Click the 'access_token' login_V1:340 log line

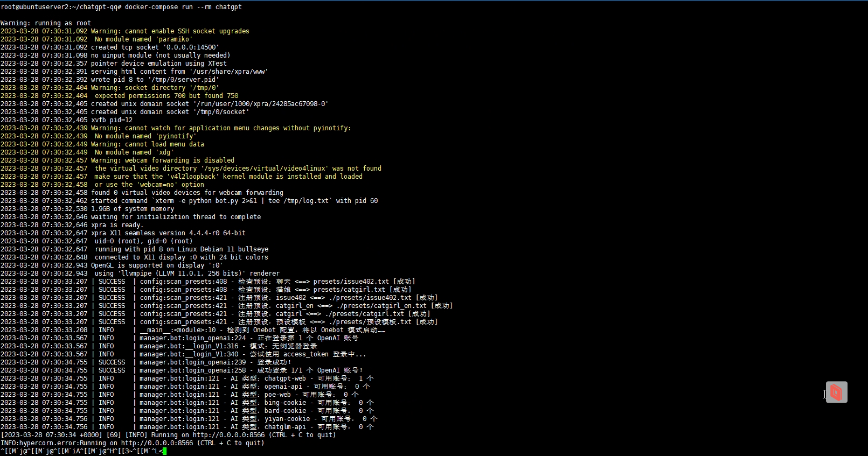point(183,354)
